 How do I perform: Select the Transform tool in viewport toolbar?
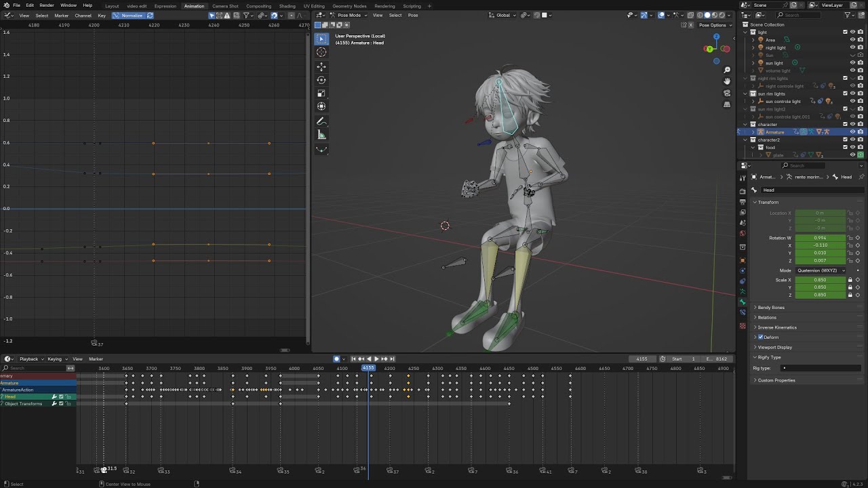point(321,106)
